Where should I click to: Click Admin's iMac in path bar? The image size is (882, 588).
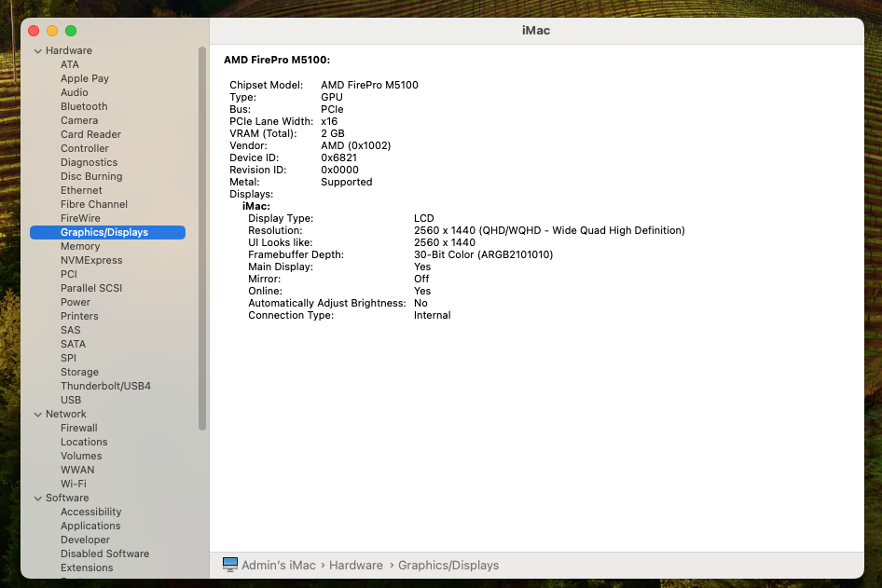[279, 565]
